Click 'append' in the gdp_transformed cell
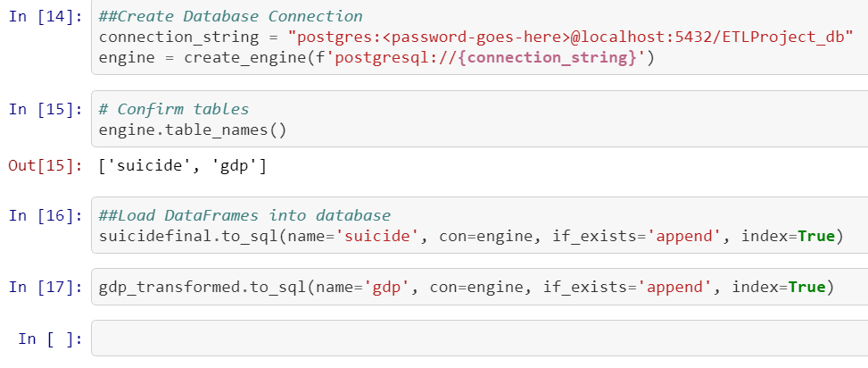Viewport: 868px width, 368px height. click(650, 287)
